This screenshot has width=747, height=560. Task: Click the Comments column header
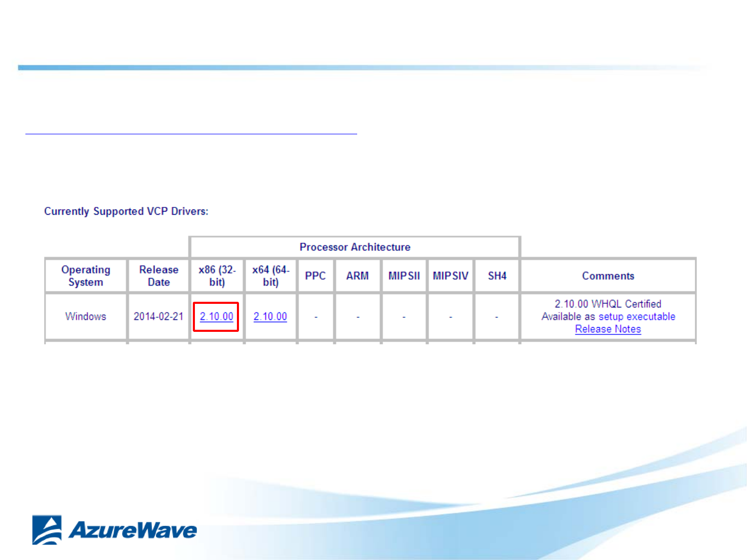(608, 276)
